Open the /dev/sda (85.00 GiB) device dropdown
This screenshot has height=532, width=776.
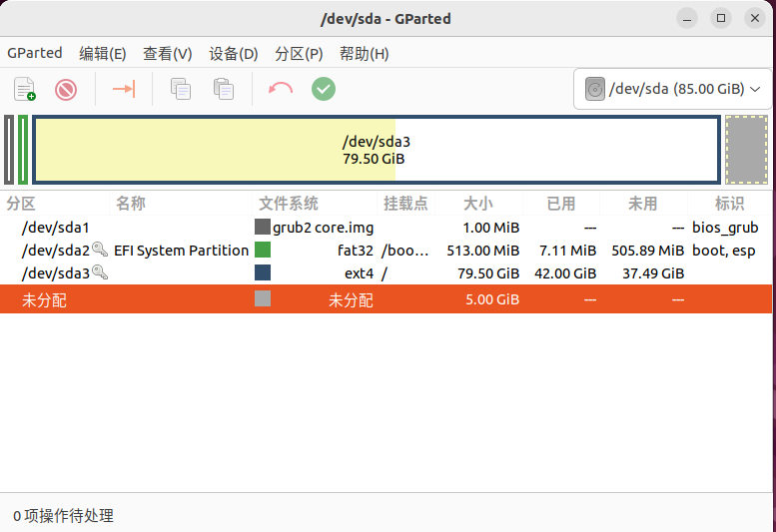672,89
